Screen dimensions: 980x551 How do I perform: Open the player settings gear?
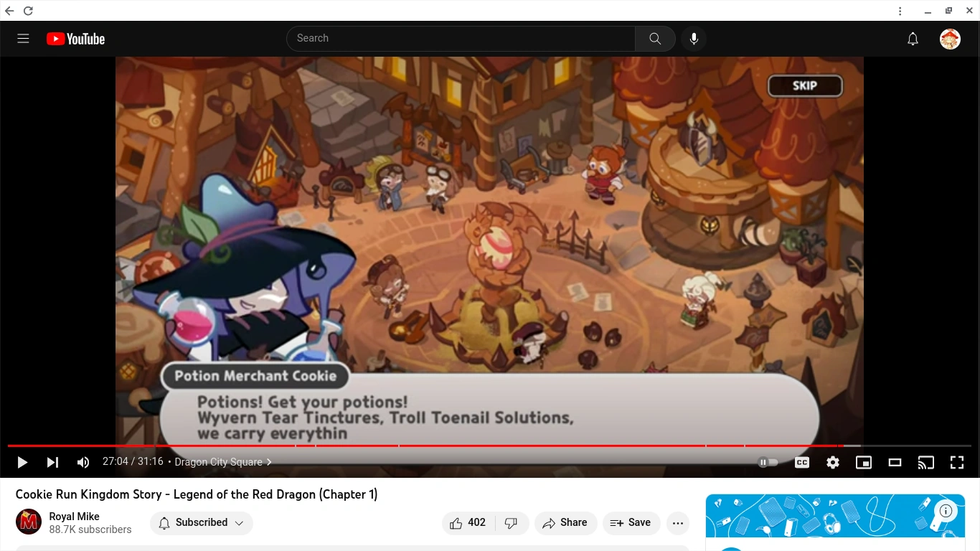(x=833, y=463)
